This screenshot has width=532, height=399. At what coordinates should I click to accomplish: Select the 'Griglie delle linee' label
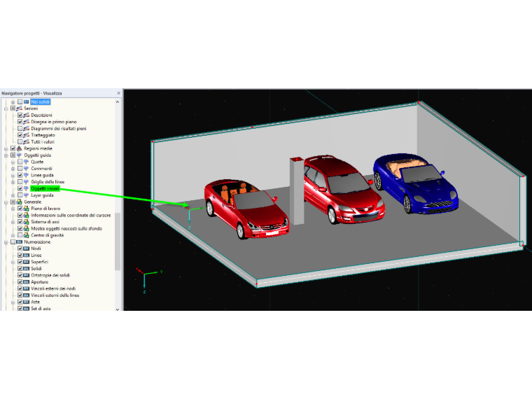pyautogui.click(x=48, y=182)
